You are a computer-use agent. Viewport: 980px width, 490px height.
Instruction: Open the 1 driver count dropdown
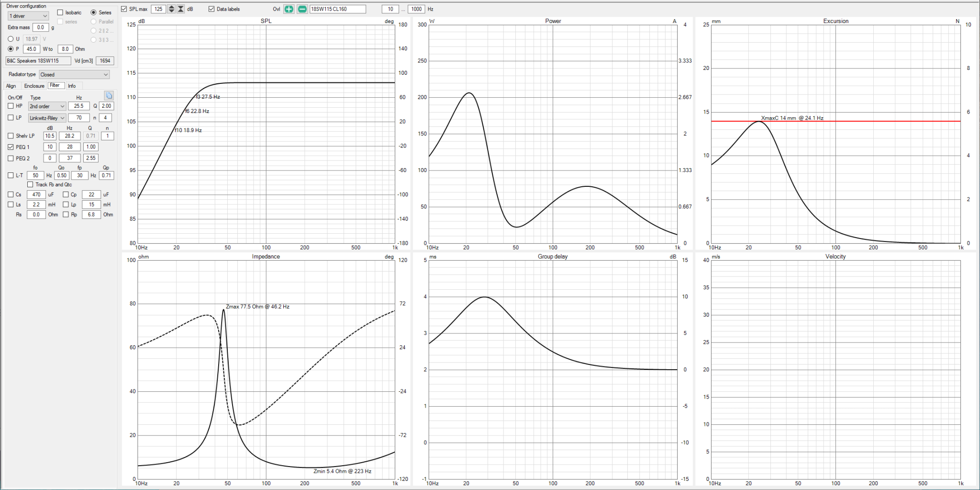pyautogui.click(x=28, y=16)
